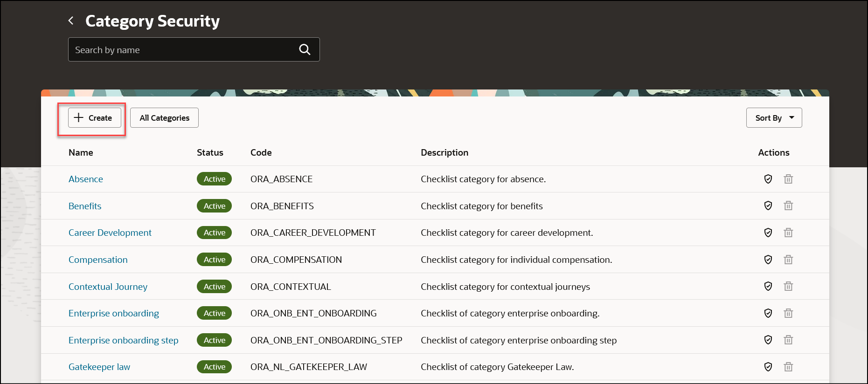Image resolution: width=868 pixels, height=384 pixels.
Task: Click shield icon for Gatekeeper law row
Action: click(768, 367)
